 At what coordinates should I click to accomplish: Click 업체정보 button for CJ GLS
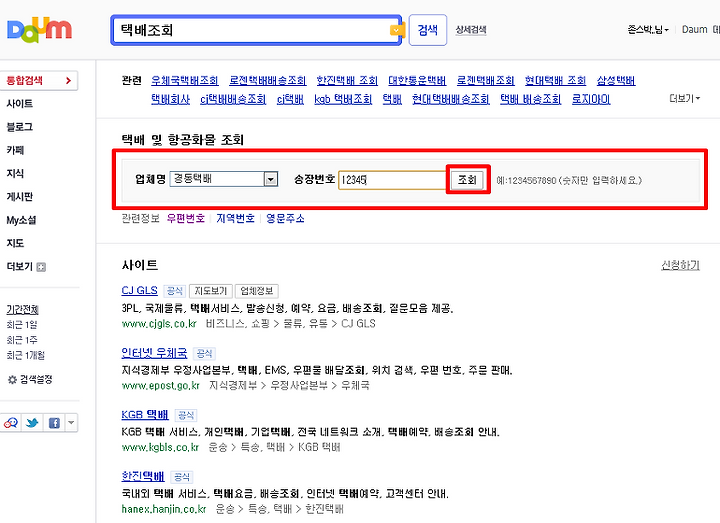pyautogui.click(x=257, y=291)
